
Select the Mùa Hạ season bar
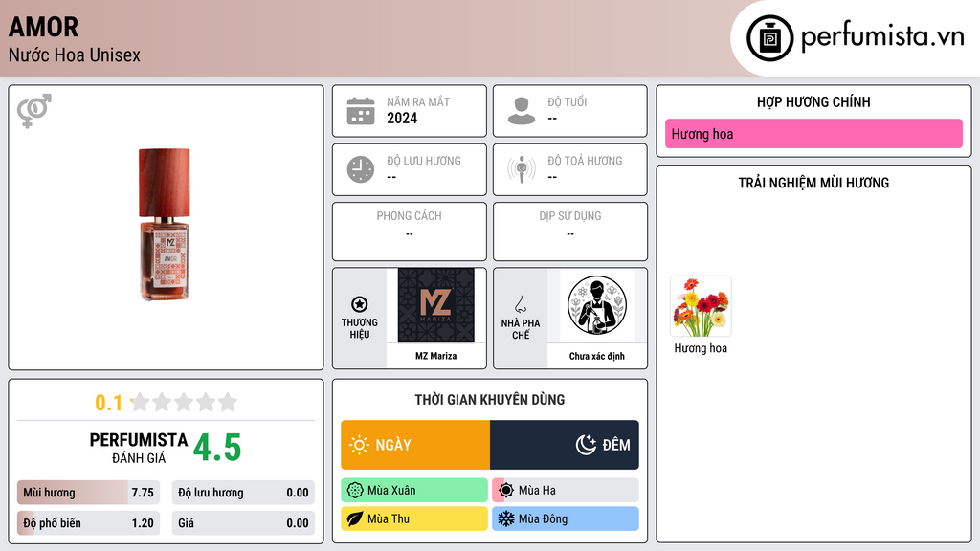(x=566, y=491)
